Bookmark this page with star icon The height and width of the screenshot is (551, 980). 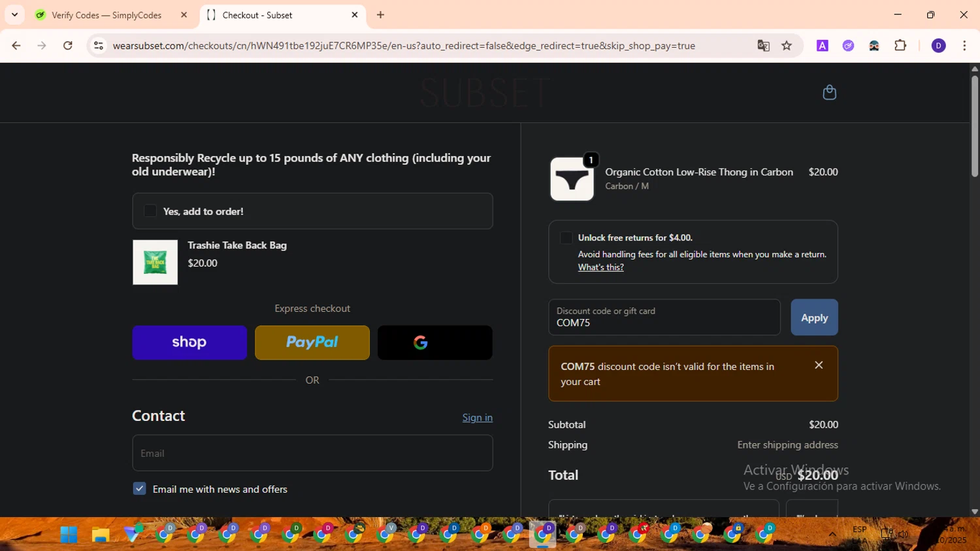[787, 46]
